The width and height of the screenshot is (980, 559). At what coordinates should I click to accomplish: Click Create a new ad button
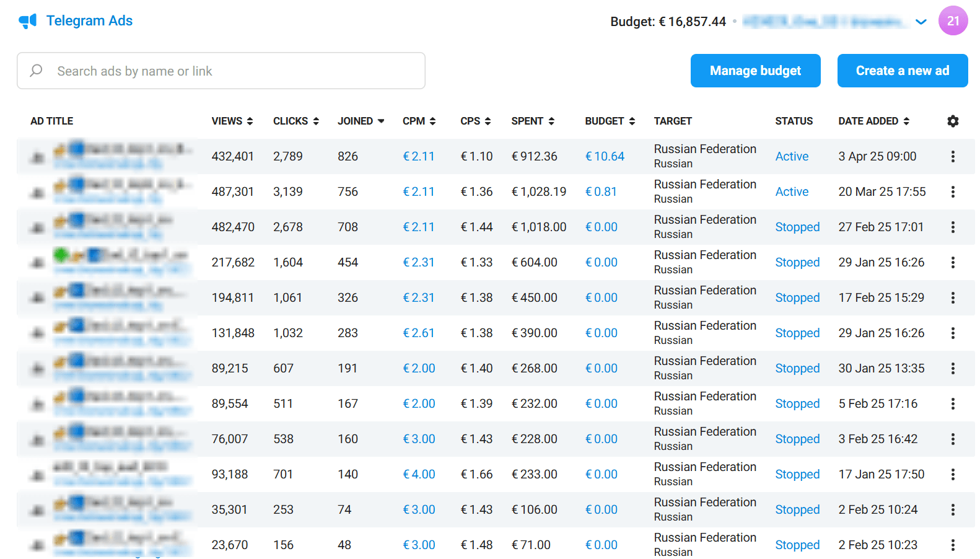pos(902,71)
